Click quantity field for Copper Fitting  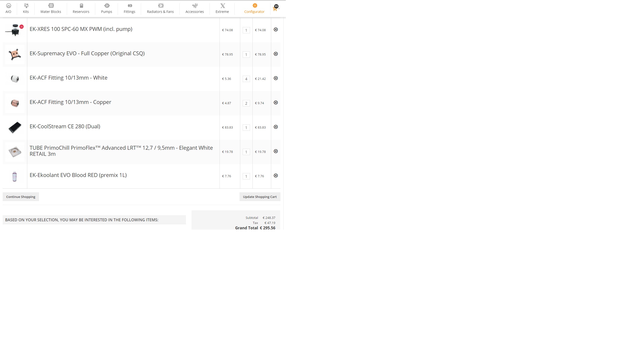[246, 103]
